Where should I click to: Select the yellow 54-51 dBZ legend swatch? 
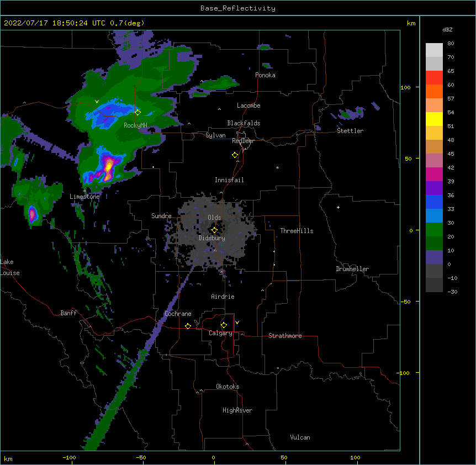click(x=434, y=119)
